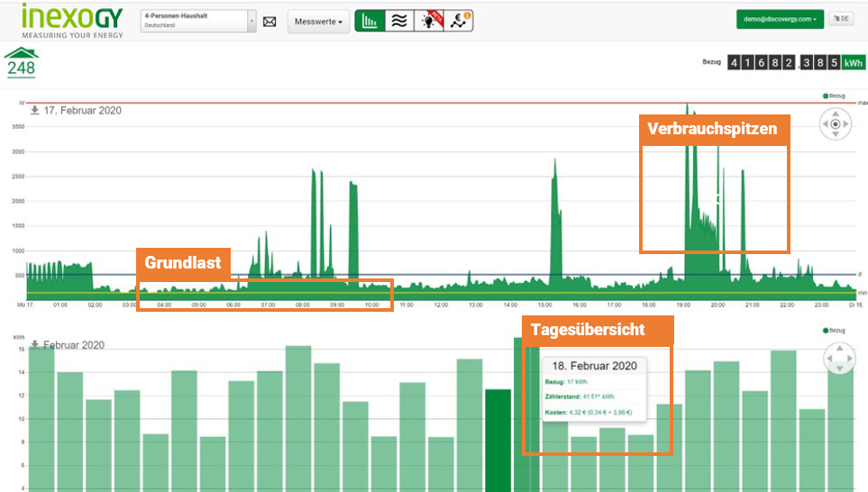Switch to the wave lines view icon
The image size is (868, 492).
397,21
